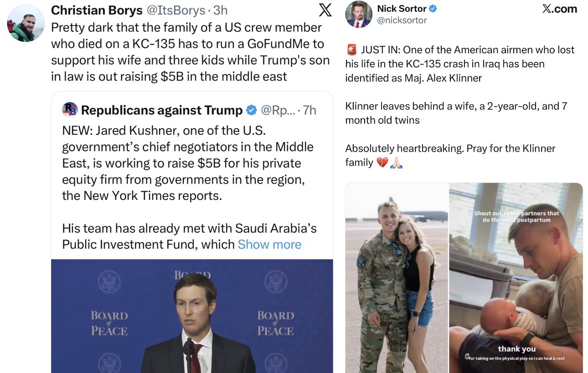Open the @nicksortor handle

click(x=402, y=20)
